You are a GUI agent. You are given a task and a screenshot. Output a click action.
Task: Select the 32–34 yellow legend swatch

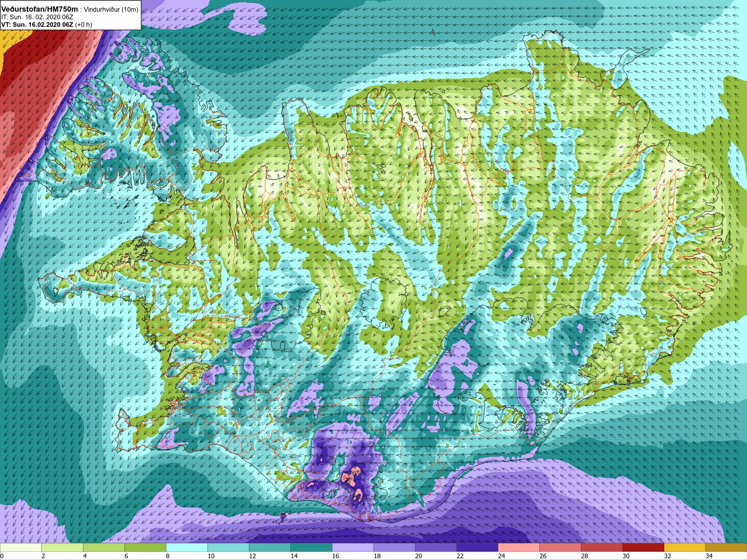(684, 548)
